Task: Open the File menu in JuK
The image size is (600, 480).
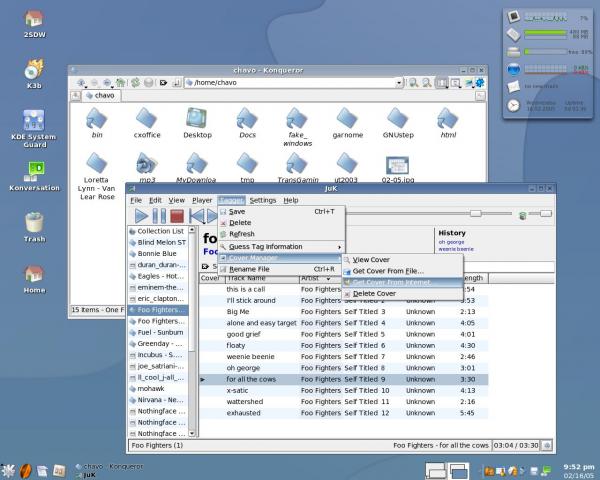Action: 136,200
